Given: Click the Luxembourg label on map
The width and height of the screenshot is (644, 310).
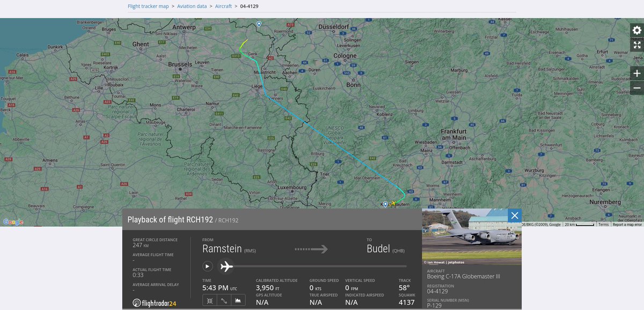Looking at the screenshot, I should (x=291, y=188).
